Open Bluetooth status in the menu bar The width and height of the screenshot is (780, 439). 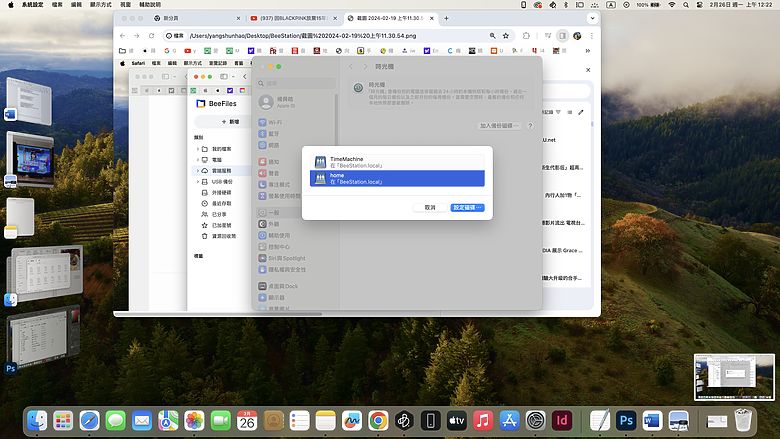pos(566,4)
